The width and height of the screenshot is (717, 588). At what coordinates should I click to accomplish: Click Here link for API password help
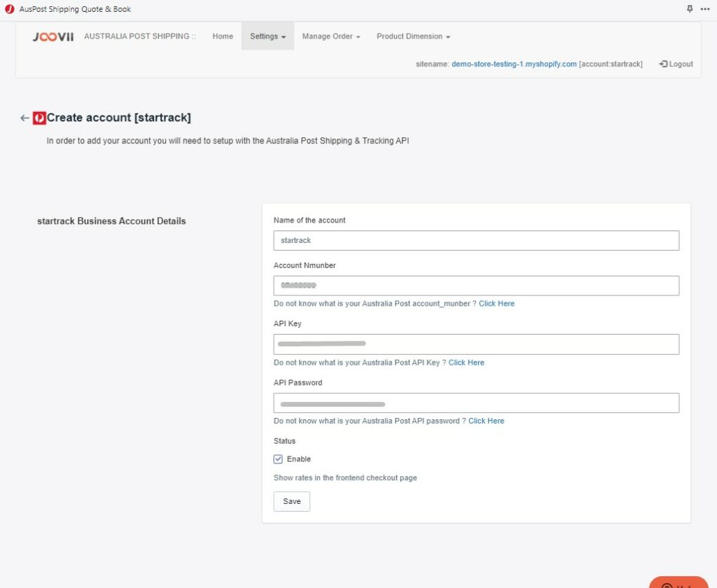point(486,421)
